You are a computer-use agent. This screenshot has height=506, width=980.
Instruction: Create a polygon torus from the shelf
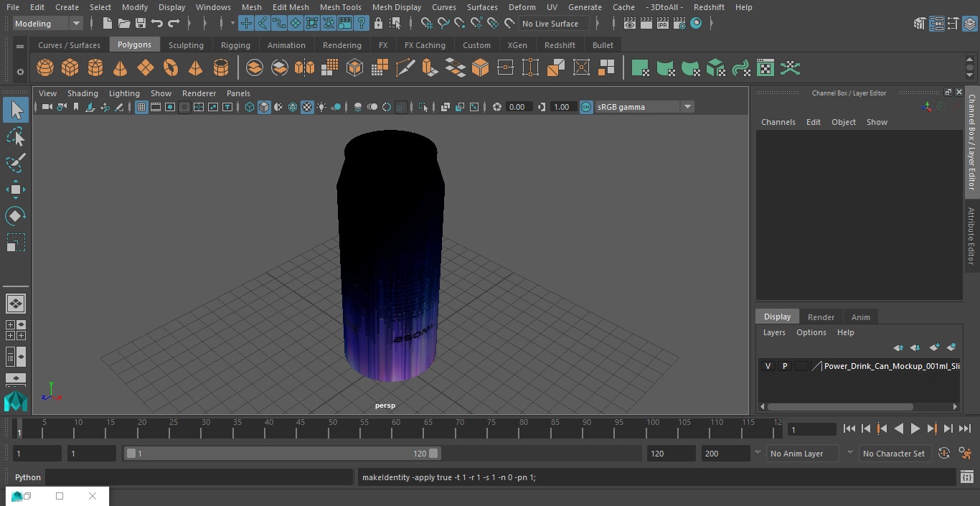click(171, 68)
